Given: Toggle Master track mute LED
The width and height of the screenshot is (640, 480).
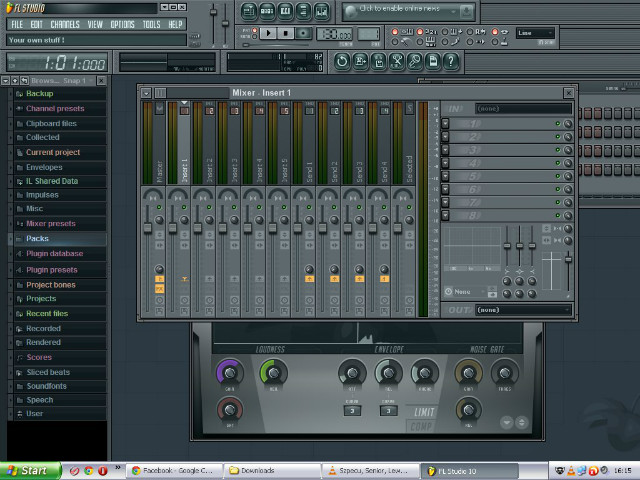Looking at the screenshot, I should point(159,207).
